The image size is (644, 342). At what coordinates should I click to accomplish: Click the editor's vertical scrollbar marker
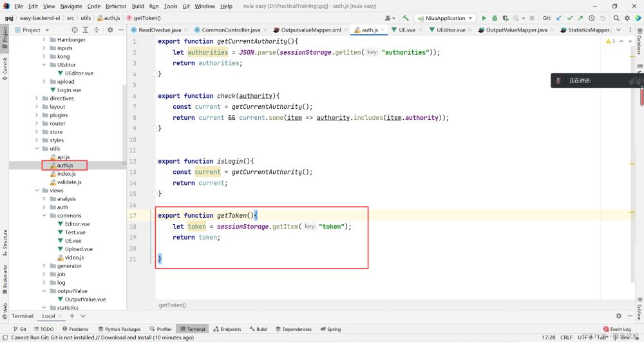641,97
